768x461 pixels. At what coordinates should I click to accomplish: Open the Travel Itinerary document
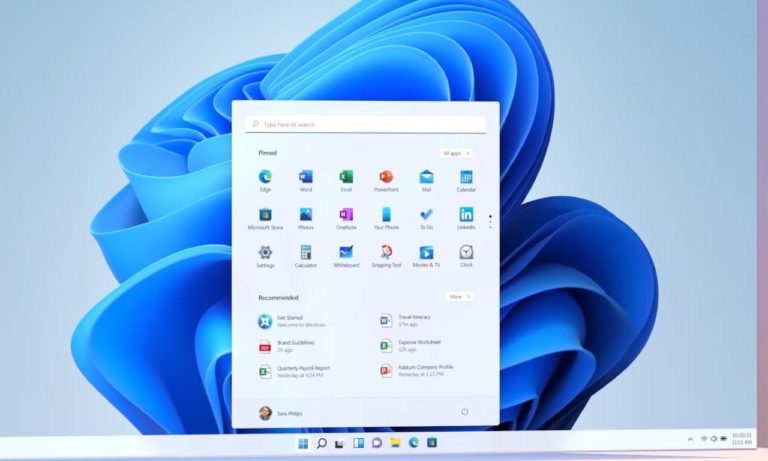pos(406,320)
